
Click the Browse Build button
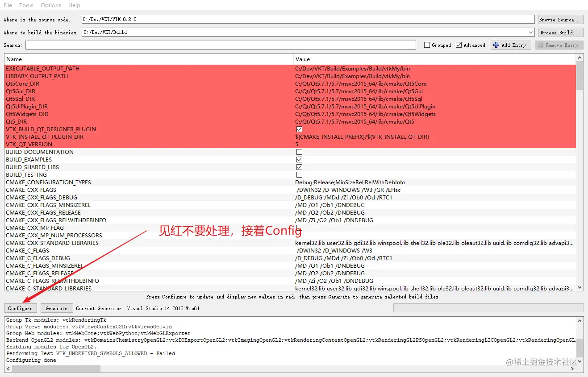pos(560,33)
